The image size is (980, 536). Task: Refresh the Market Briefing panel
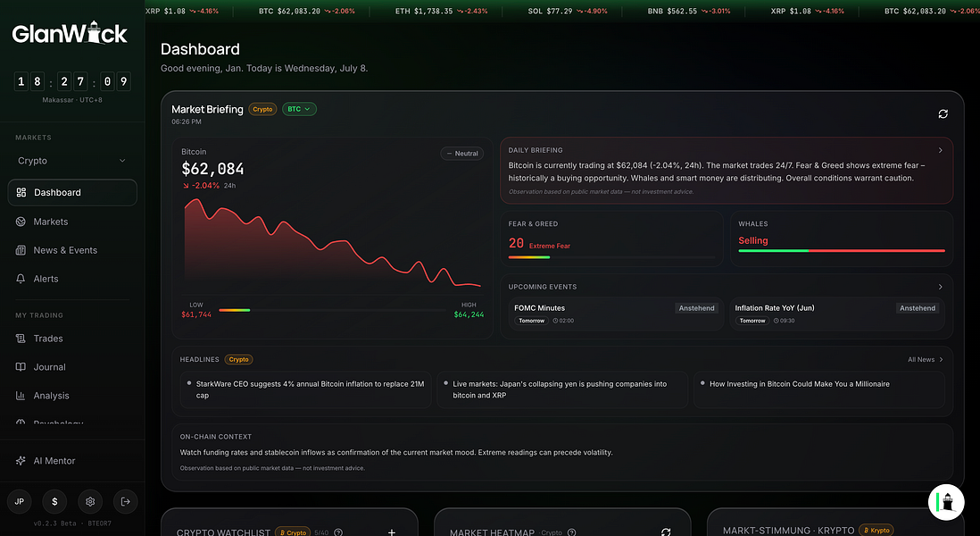click(943, 113)
